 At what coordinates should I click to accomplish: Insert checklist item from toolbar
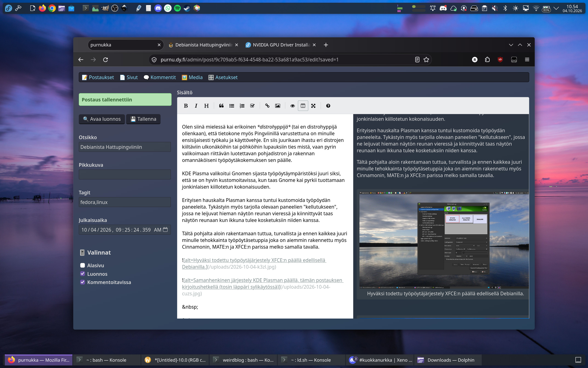252,106
